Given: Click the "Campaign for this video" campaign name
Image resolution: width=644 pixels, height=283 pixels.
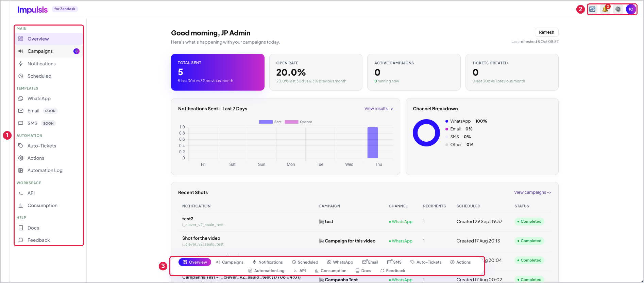Looking at the screenshot, I should (x=350, y=241).
